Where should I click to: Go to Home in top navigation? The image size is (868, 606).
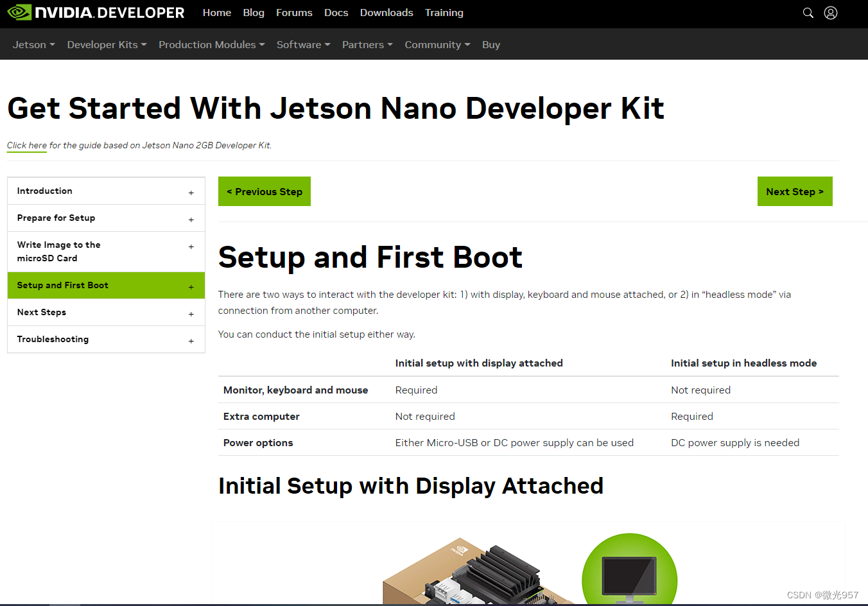click(217, 13)
